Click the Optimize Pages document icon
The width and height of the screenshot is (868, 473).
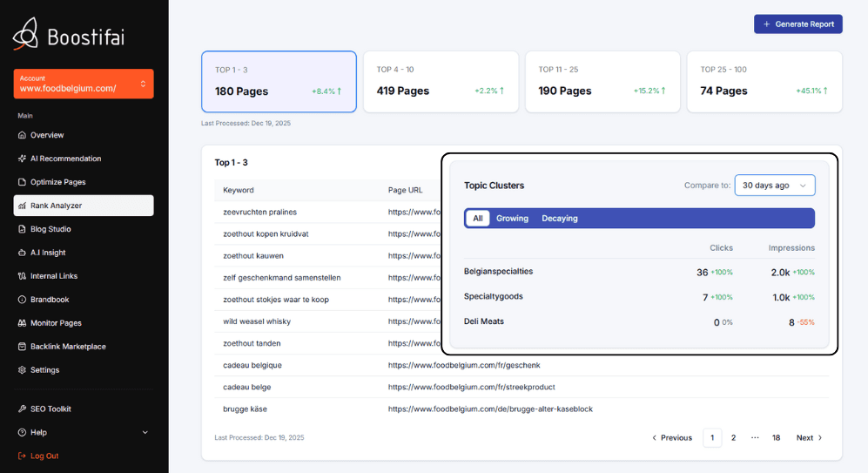22,182
